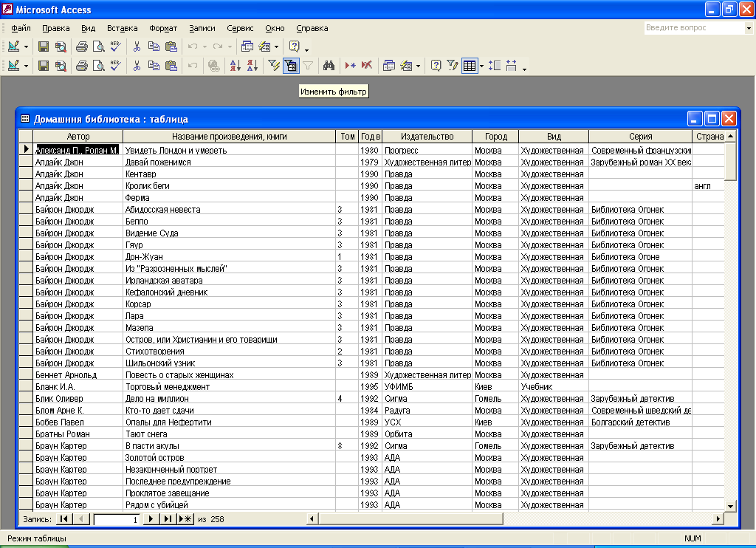Open Print Preview in the top toolbar
Viewport: 756px width, 548px height.
coord(99,47)
